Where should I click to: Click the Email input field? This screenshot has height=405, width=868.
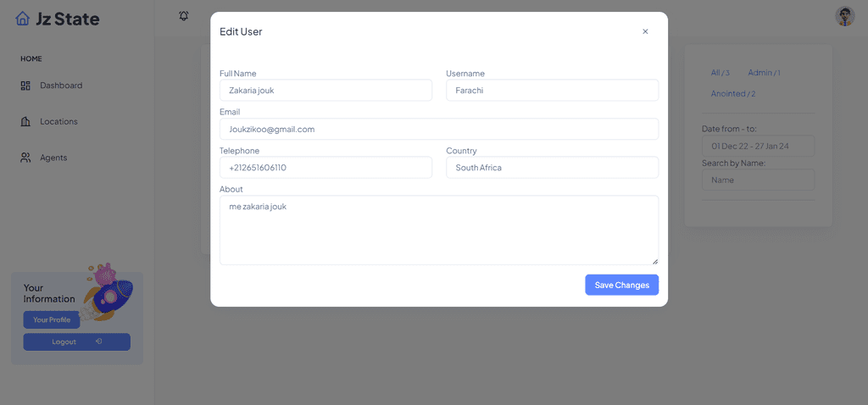pyautogui.click(x=439, y=129)
